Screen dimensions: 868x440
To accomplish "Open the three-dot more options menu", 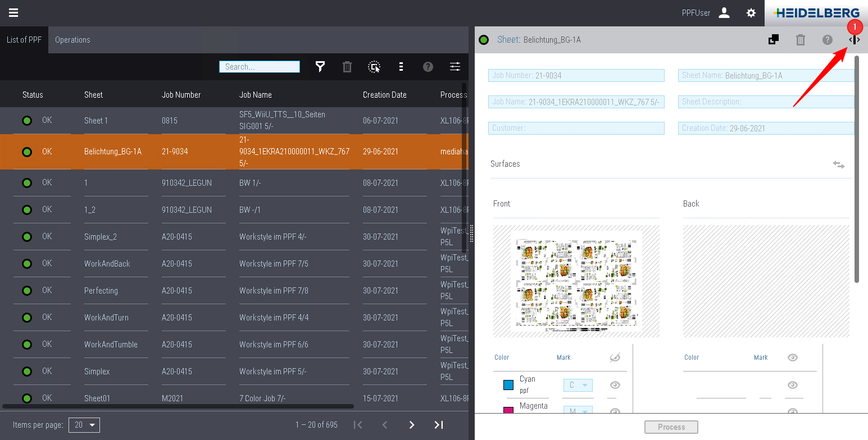I will click(401, 67).
